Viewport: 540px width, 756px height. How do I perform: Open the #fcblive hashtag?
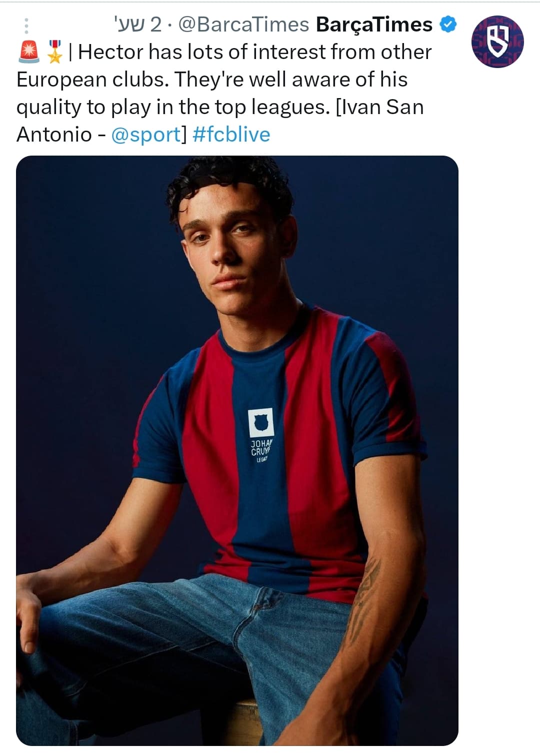click(231, 134)
